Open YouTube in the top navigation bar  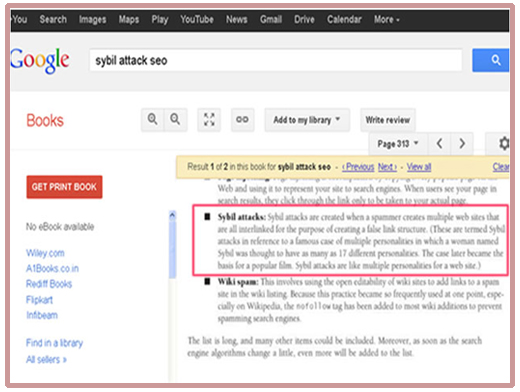tap(197, 19)
